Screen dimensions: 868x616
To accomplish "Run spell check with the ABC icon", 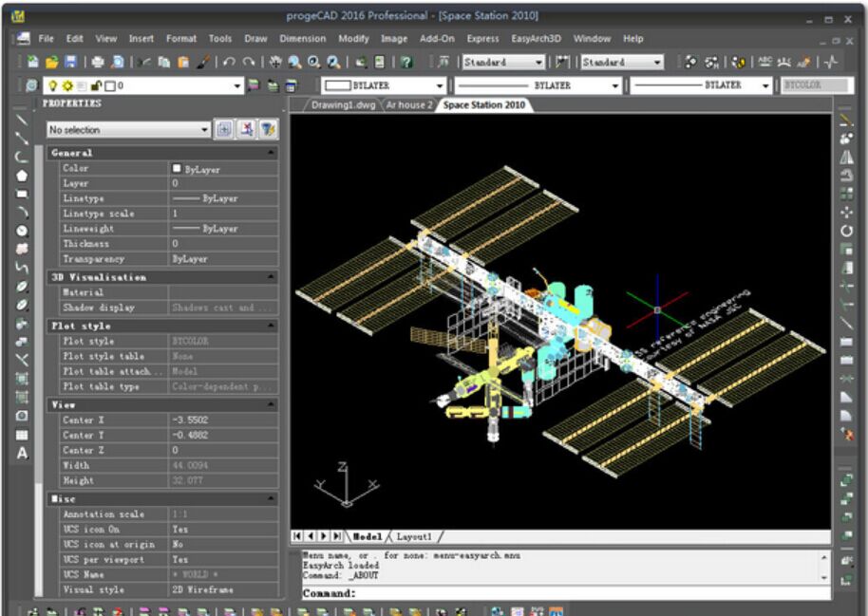I will [x=765, y=62].
